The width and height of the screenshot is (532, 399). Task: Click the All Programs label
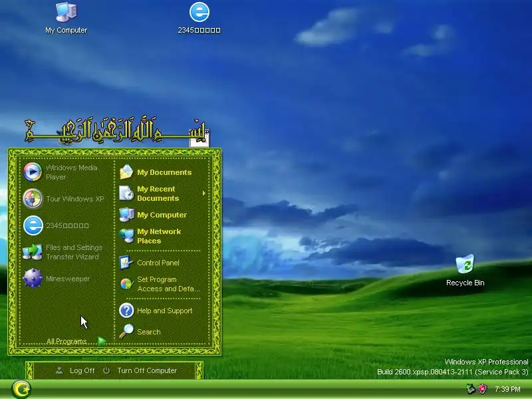tap(66, 341)
